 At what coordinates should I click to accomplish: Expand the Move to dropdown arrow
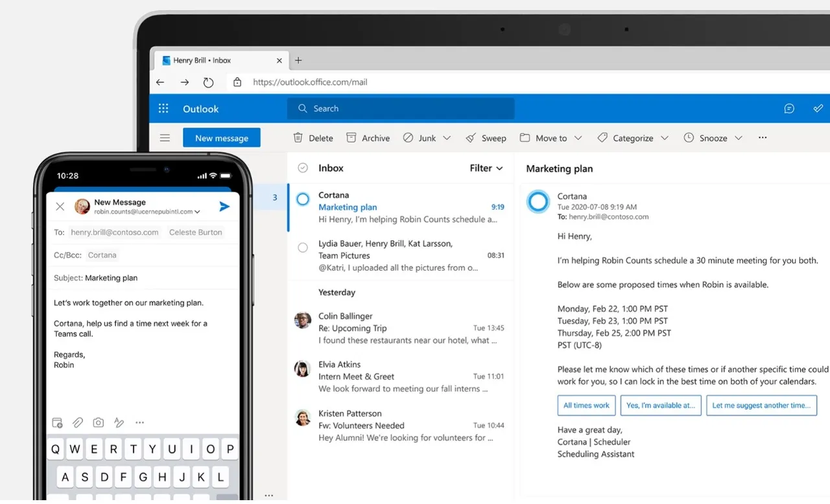click(x=578, y=138)
